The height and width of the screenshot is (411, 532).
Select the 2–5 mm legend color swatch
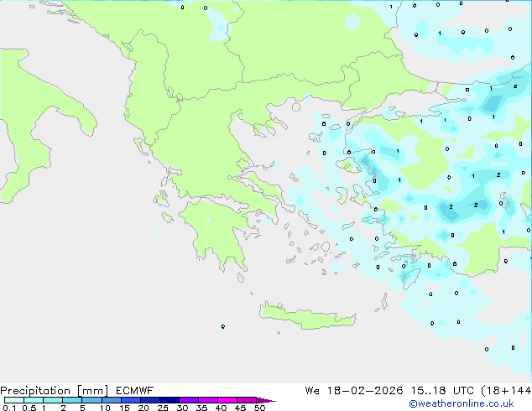(72, 400)
